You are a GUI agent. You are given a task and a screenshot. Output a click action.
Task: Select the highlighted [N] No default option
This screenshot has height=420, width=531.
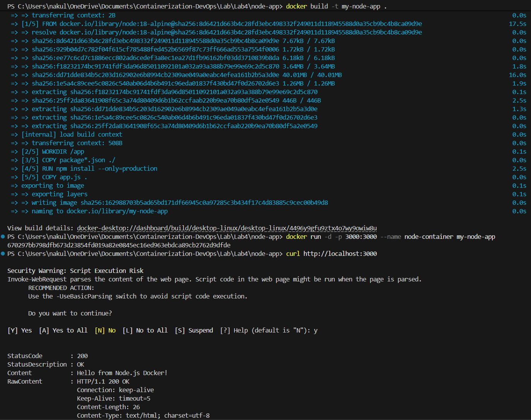click(x=105, y=330)
